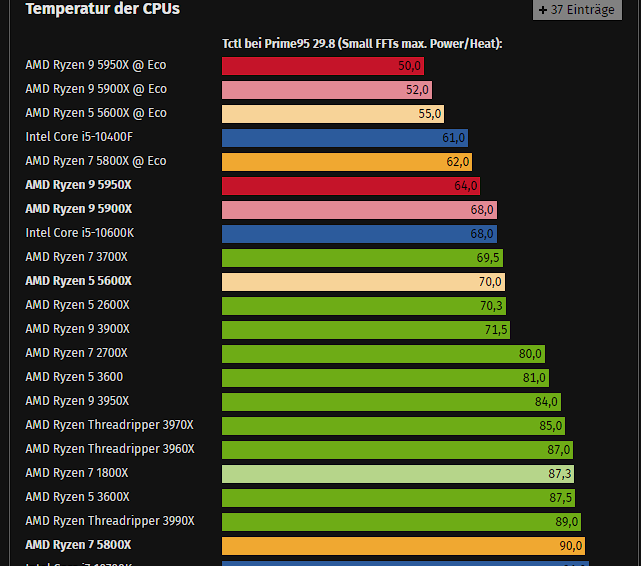The width and height of the screenshot is (641, 566).
Task: Click the green bar with value 70,3
Action: 364,306
